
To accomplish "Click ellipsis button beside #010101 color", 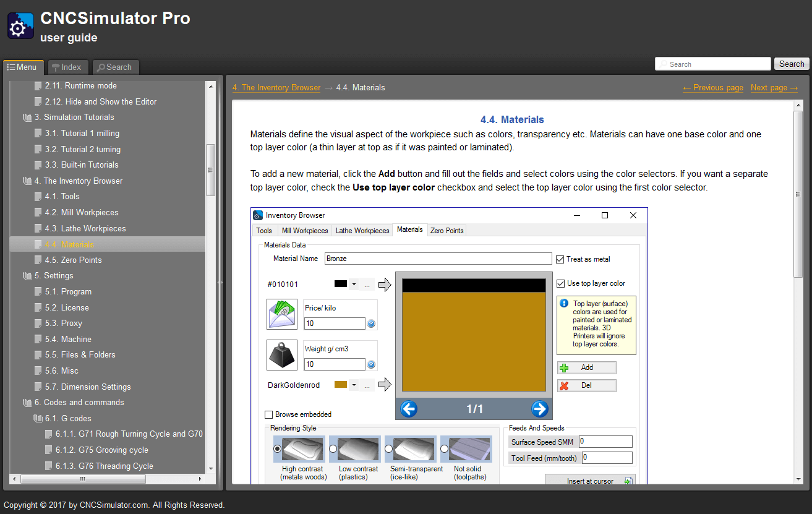I will pos(367,285).
